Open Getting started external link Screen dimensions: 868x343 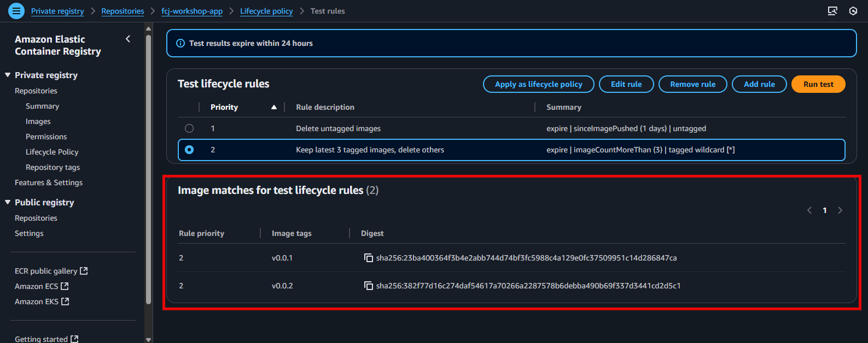(x=46, y=339)
